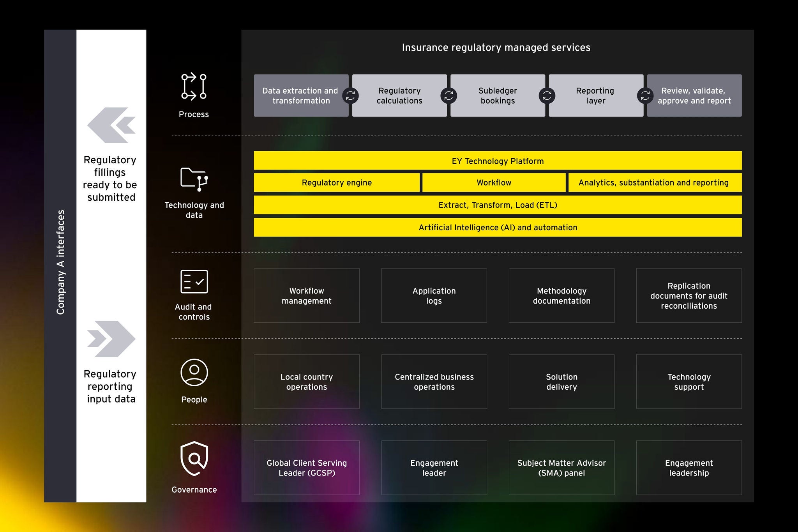
Task: Click sync icon before Review, validate box
Action: pyautogui.click(x=645, y=95)
